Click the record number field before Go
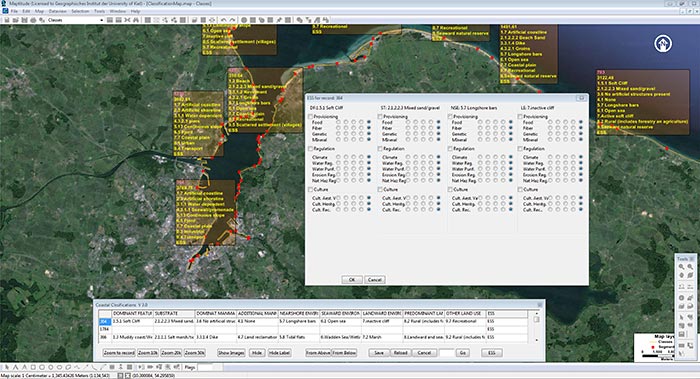The image size is (700, 379). click(446, 353)
